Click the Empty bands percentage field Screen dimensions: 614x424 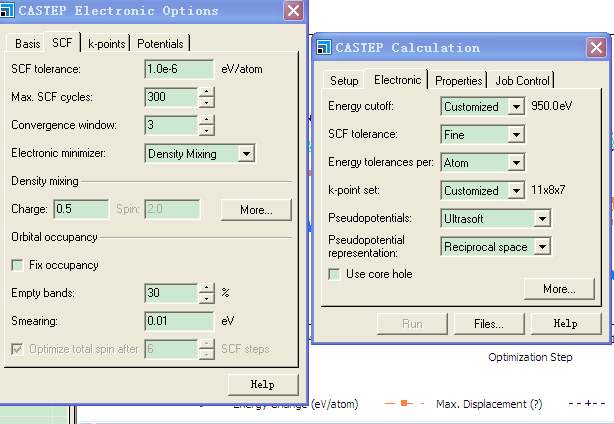pos(171,293)
